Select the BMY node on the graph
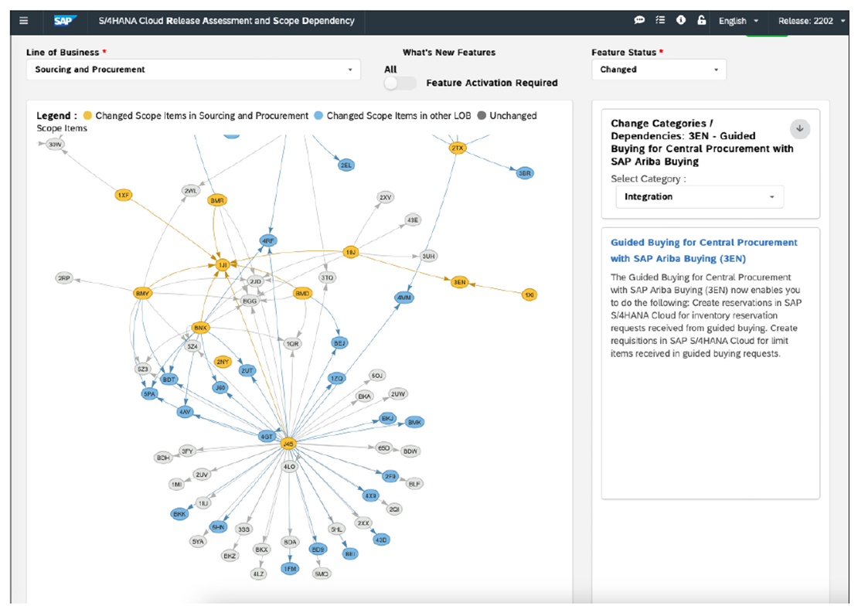The height and width of the screenshot is (616, 858). [x=143, y=293]
